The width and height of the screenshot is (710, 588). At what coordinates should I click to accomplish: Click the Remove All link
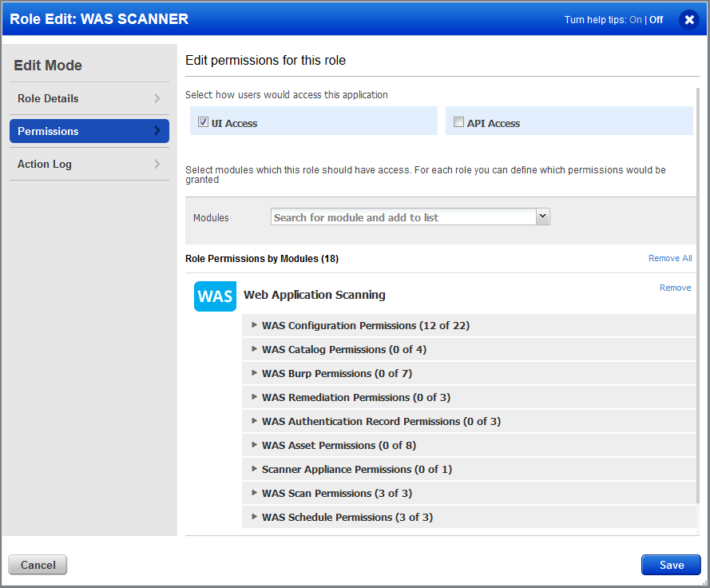pyautogui.click(x=670, y=258)
